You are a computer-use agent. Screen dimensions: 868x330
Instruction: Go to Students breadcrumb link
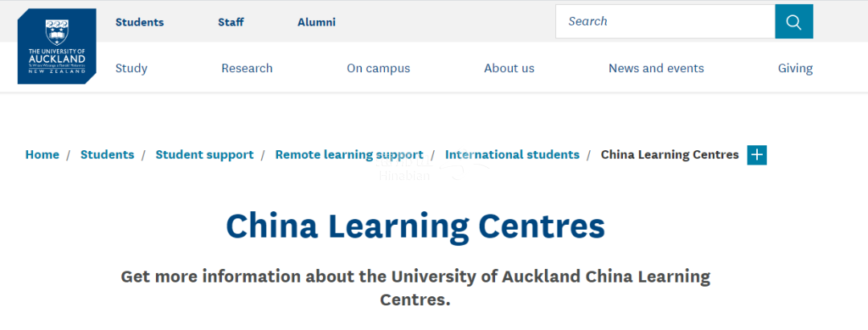click(x=107, y=155)
